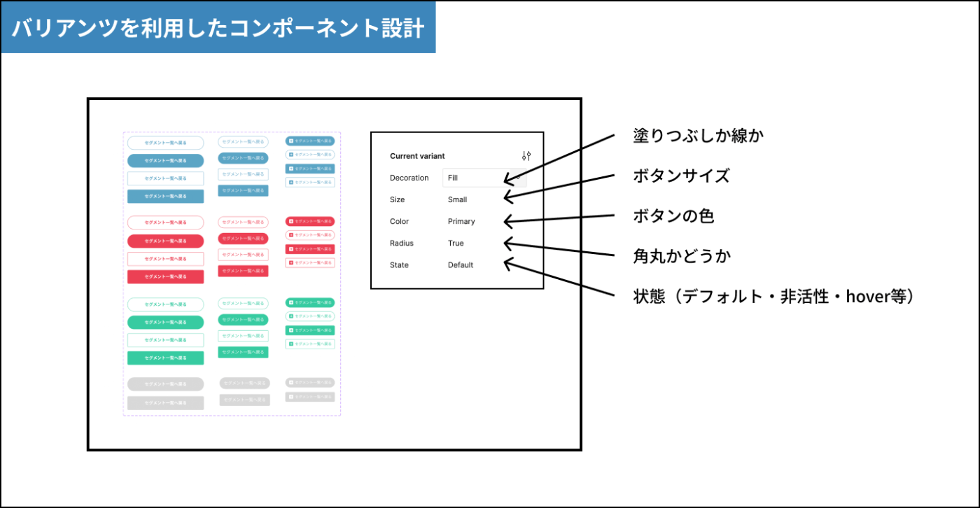Screen dimensions: 980x508
Task: Click the Color property label
Action: tap(399, 221)
